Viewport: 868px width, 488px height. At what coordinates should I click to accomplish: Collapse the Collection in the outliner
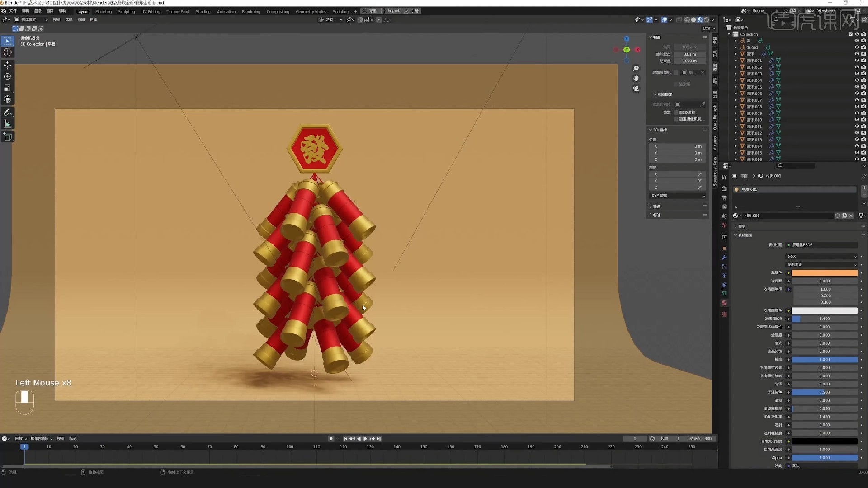729,34
